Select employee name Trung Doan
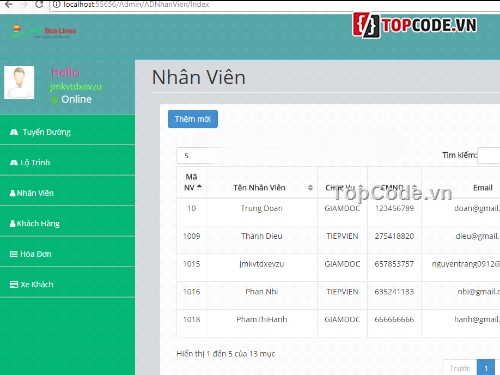 click(x=262, y=208)
